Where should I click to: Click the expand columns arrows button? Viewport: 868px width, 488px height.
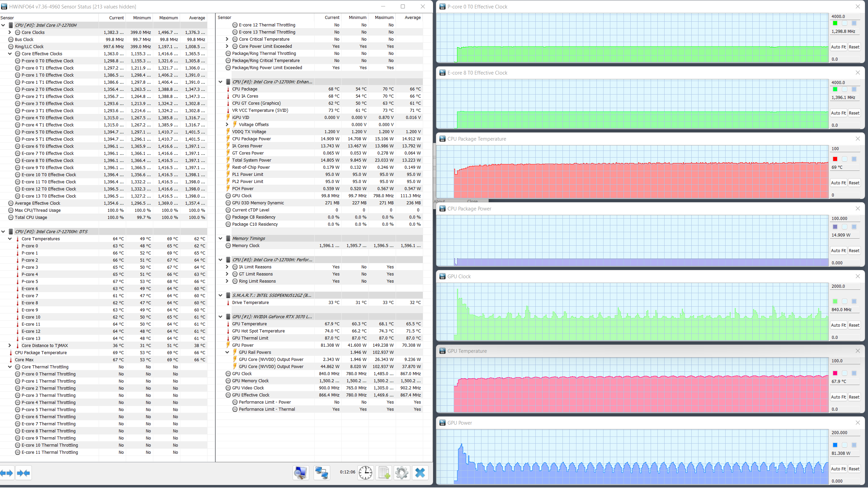[x=7, y=473]
